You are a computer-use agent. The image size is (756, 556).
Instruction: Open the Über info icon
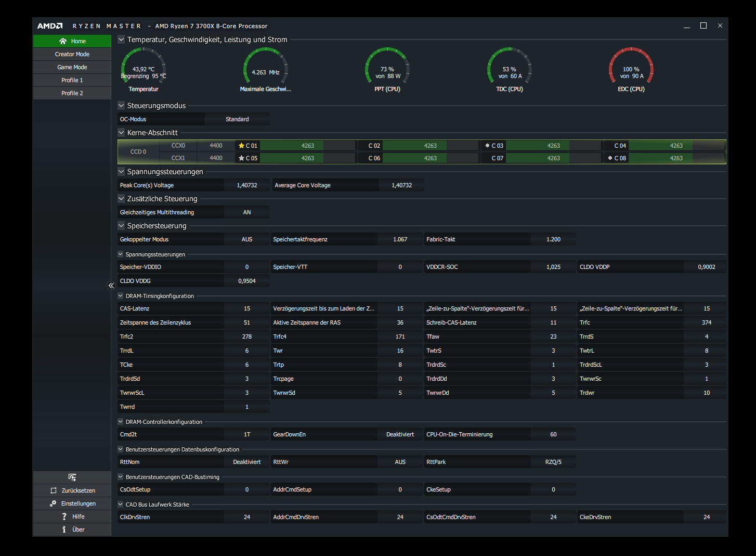coord(64,529)
